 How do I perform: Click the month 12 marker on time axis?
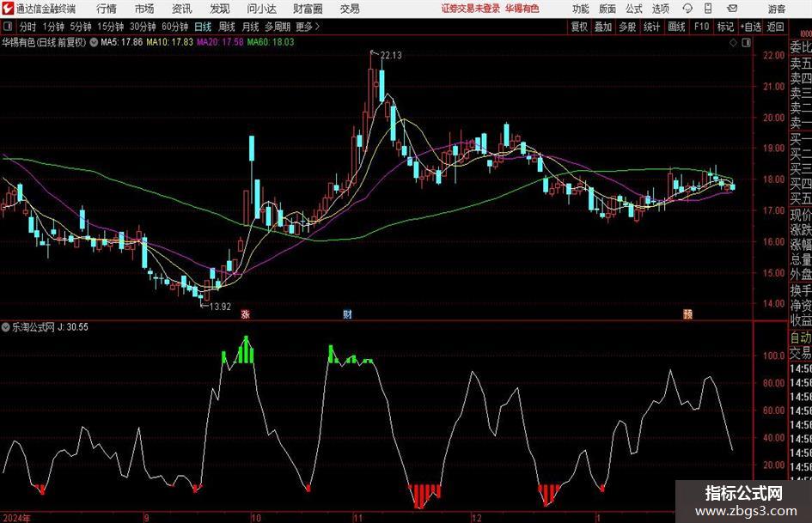(476, 517)
